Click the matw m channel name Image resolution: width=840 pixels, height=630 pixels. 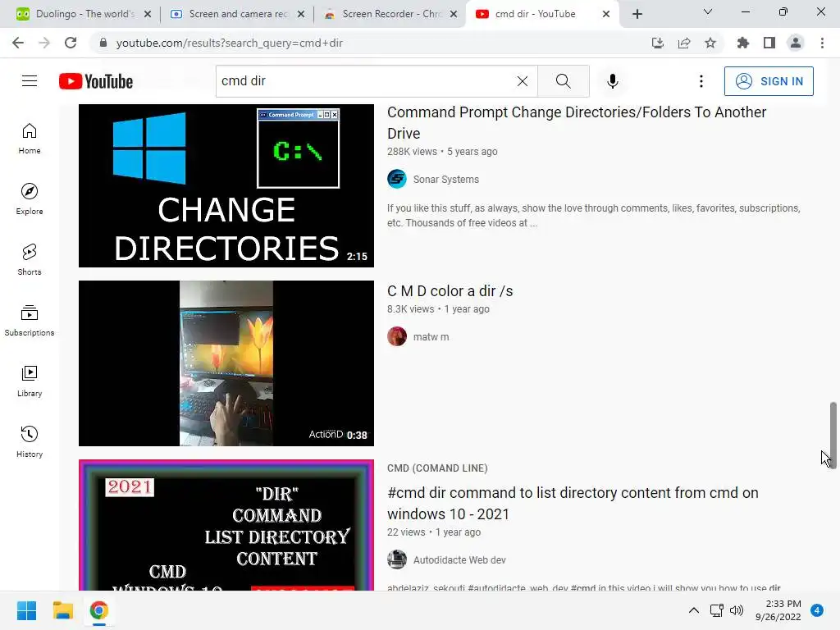pyautogui.click(x=431, y=337)
